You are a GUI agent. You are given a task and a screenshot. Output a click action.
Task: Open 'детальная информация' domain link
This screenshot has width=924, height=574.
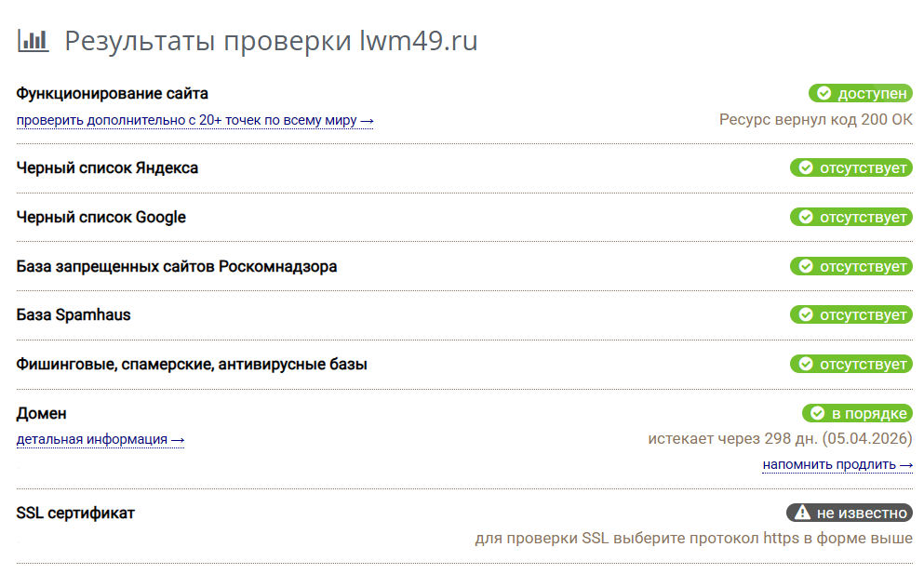pos(100,440)
